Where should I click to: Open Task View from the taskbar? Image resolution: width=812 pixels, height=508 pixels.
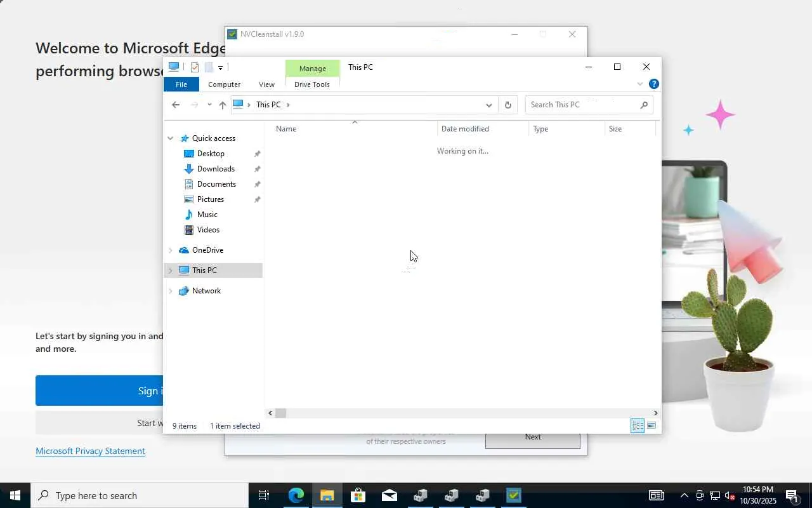[x=264, y=495]
